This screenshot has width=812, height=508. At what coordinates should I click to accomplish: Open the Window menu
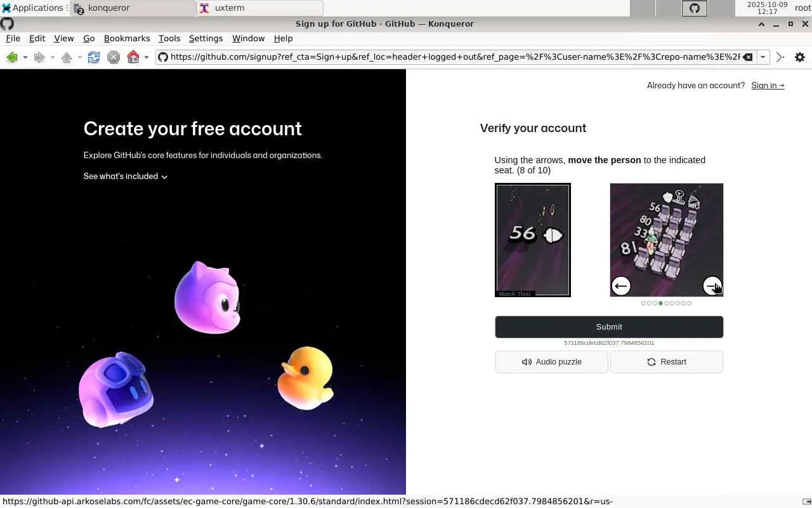[x=248, y=39]
